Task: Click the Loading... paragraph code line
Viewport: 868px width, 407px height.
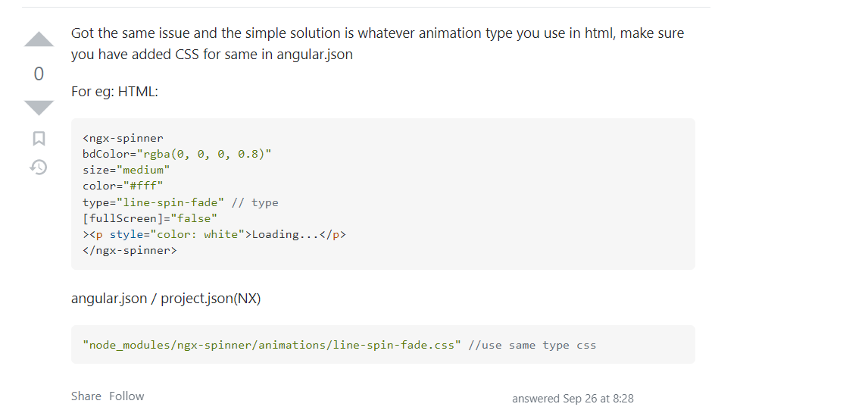Action: 214,234
